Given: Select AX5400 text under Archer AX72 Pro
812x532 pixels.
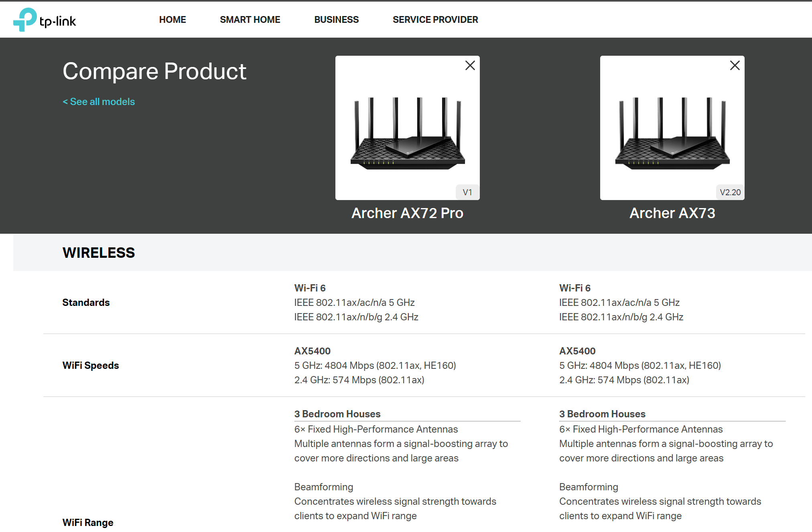Looking at the screenshot, I should click(313, 351).
